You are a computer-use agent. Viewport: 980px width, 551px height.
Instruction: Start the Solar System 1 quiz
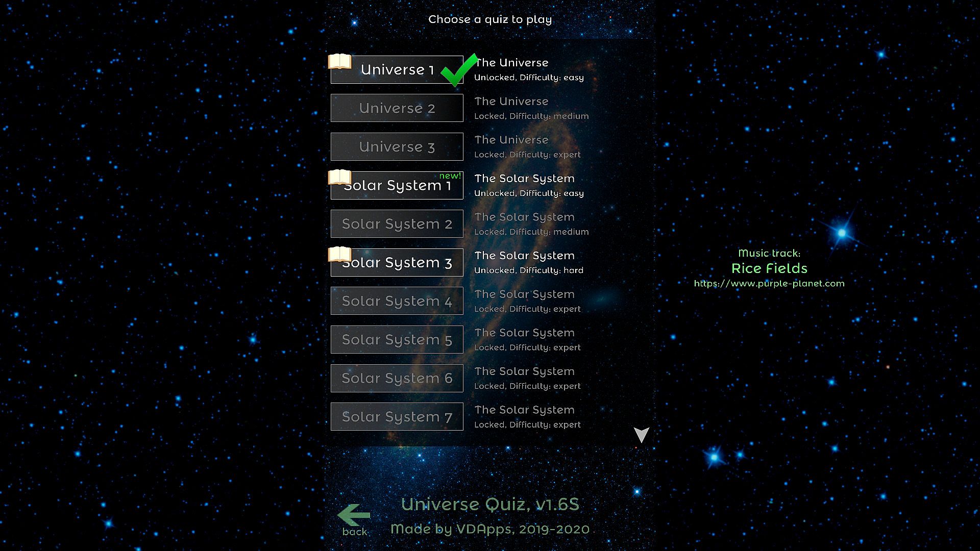[397, 186]
